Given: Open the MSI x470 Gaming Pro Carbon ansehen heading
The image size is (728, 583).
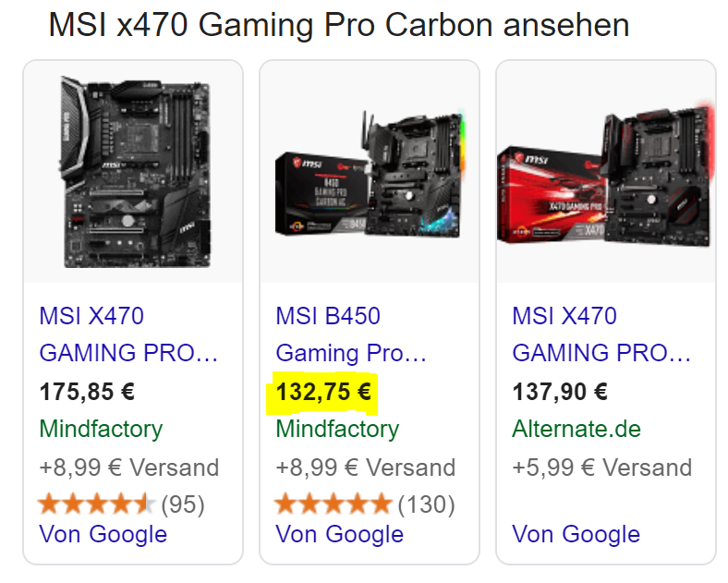Looking at the screenshot, I should (x=339, y=25).
